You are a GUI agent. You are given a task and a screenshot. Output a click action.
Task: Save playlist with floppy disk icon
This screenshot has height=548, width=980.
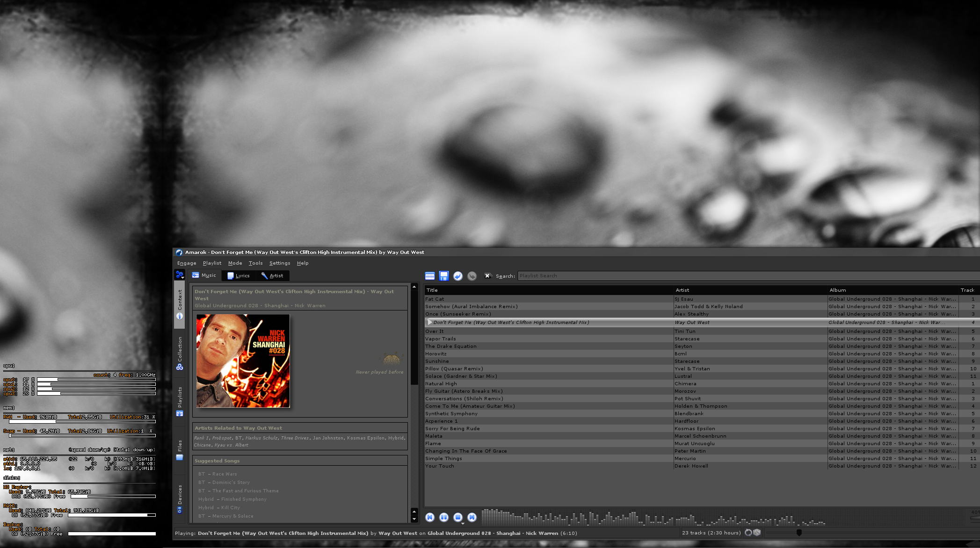click(x=443, y=276)
